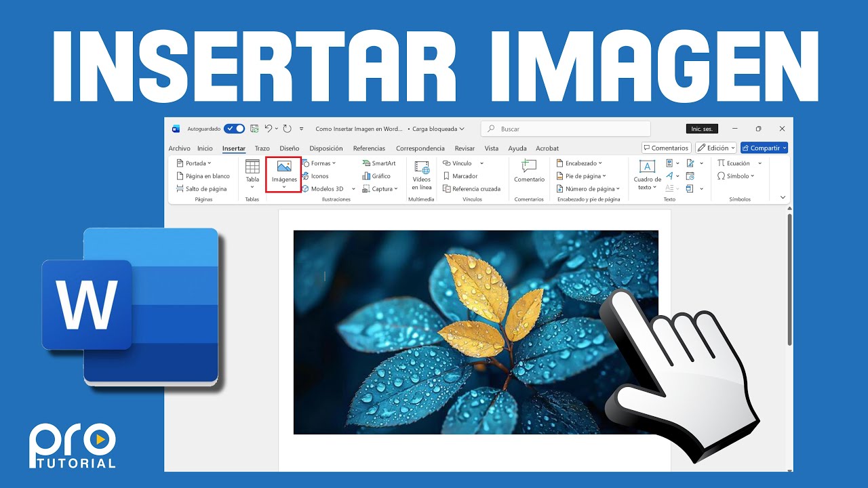
Task: Open the Portada cover page dropdown
Action: pyautogui.click(x=194, y=163)
